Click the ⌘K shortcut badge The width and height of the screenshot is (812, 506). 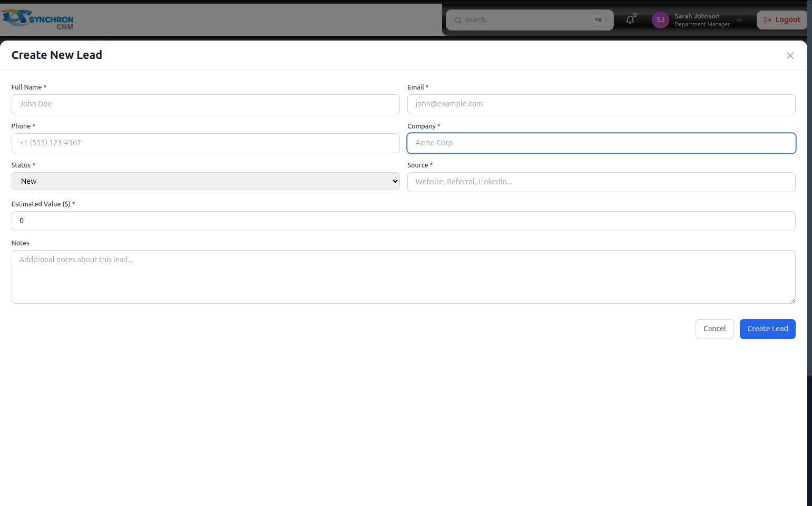click(598, 20)
